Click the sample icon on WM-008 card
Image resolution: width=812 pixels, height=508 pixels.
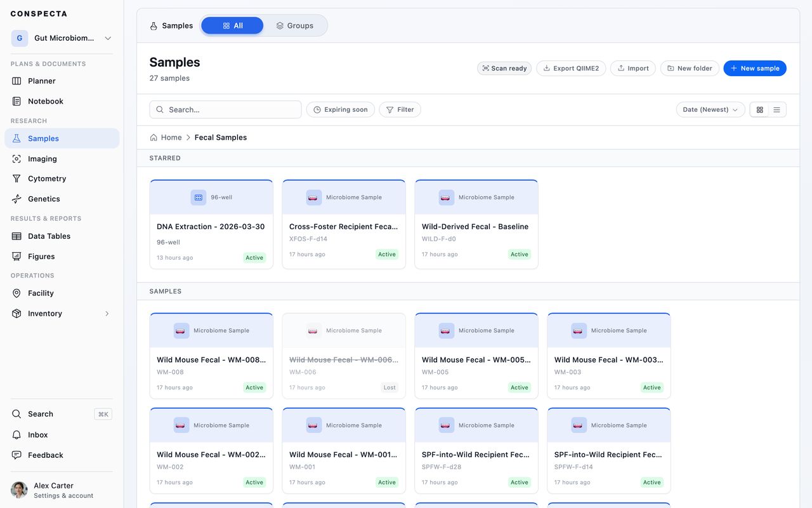point(181,331)
